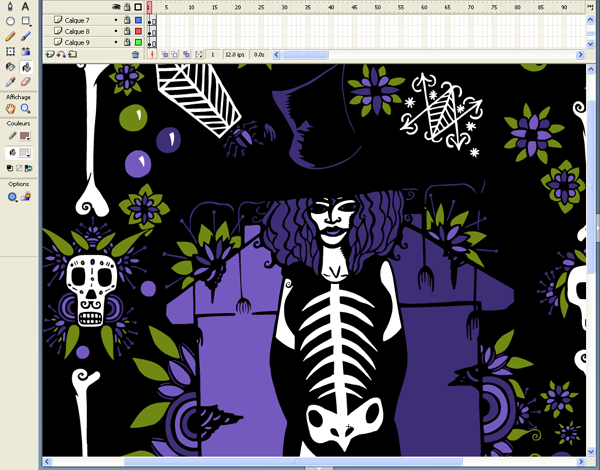Select the Eraser tool
Viewport: 600px width, 470px height.
pos(26,81)
